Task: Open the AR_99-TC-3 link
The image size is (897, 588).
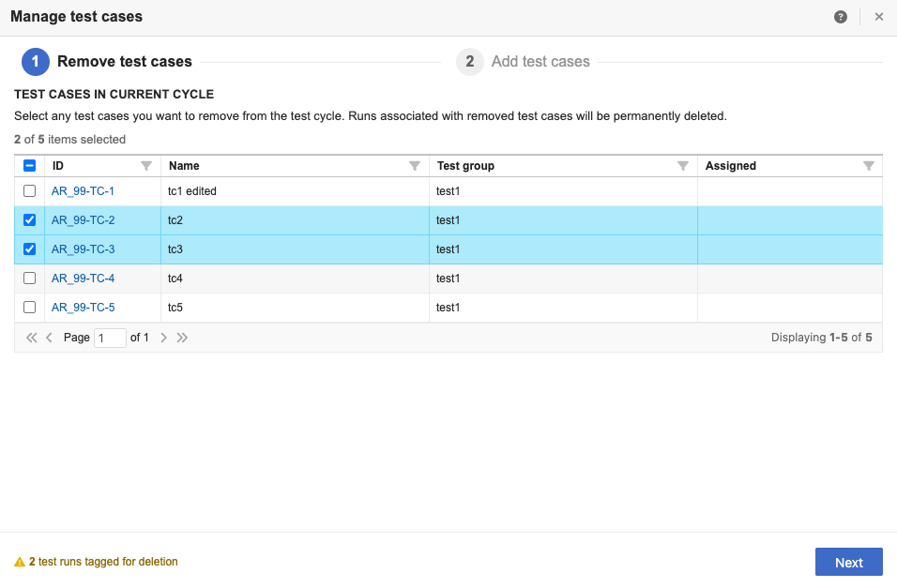Action: (83, 249)
